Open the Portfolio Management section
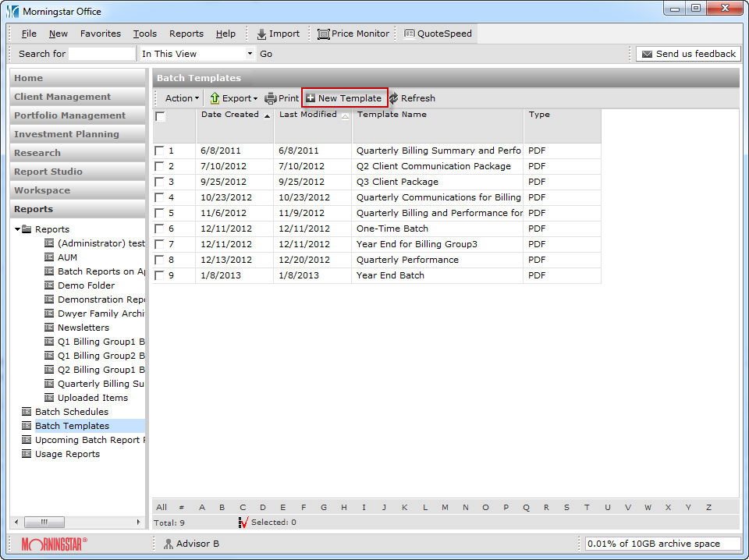The image size is (749, 560). click(69, 115)
